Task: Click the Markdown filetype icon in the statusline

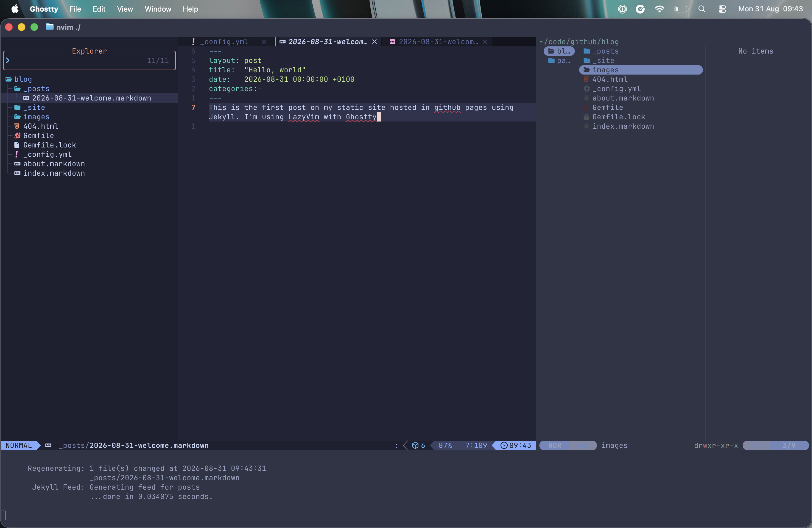Action: coord(48,445)
